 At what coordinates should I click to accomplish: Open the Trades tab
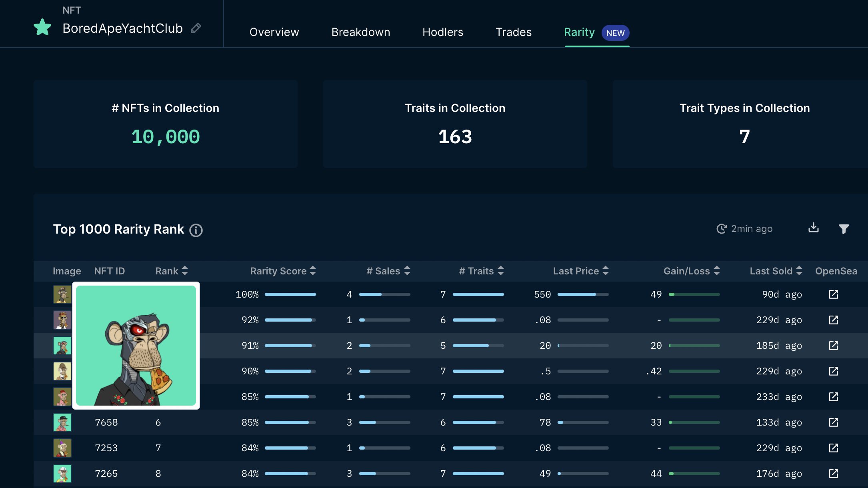pyautogui.click(x=514, y=32)
